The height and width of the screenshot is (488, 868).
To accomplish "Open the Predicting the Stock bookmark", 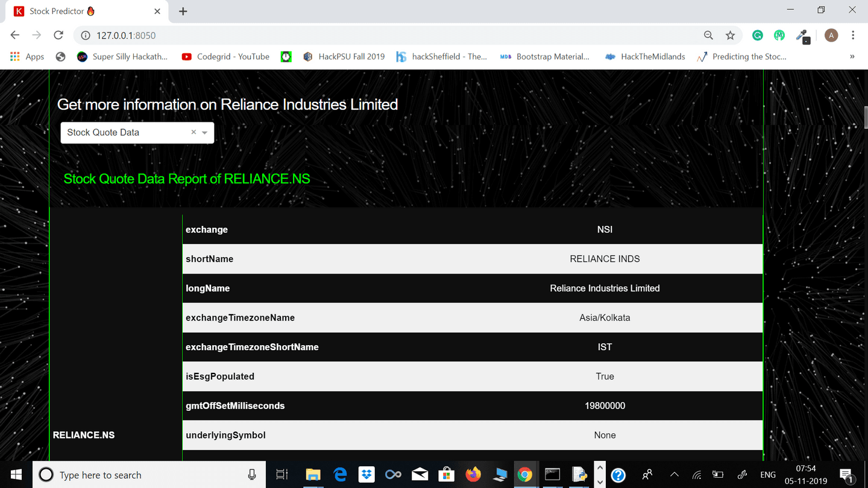I will coord(742,57).
